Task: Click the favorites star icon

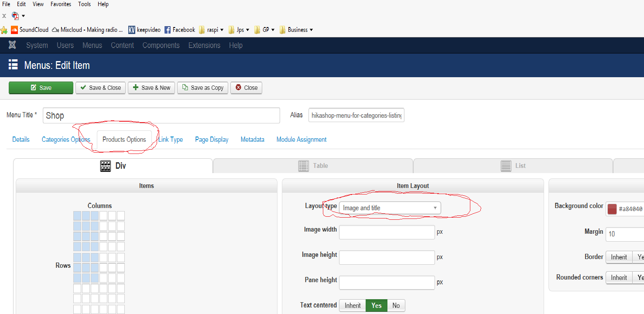Action: pos(4,30)
